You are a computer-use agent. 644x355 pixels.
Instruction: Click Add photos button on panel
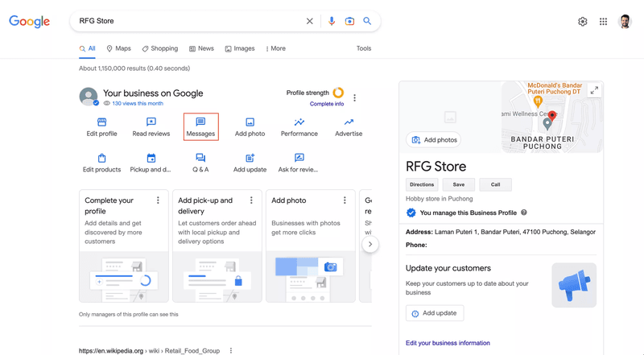(x=434, y=140)
